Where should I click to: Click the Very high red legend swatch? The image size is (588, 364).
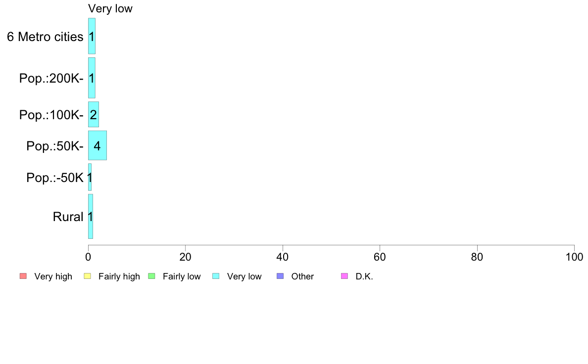pyautogui.click(x=23, y=276)
